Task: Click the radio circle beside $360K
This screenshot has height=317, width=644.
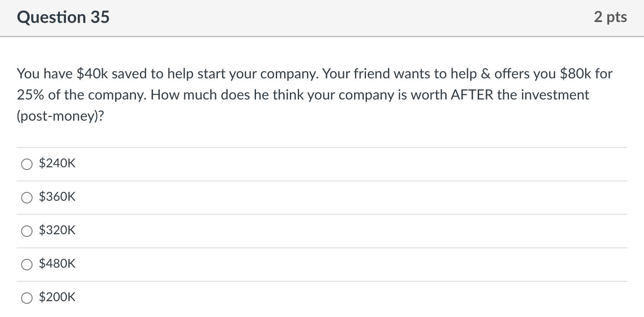Action: pyautogui.click(x=26, y=197)
